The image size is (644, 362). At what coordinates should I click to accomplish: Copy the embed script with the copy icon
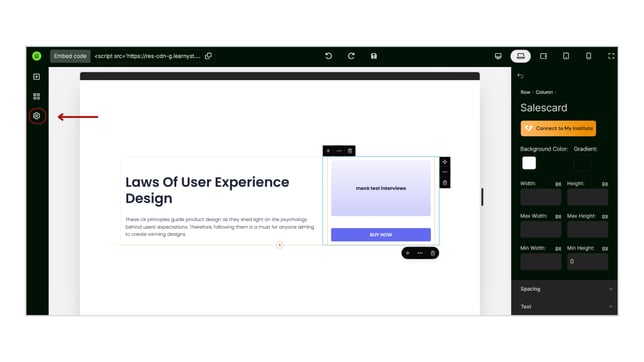pyautogui.click(x=209, y=56)
